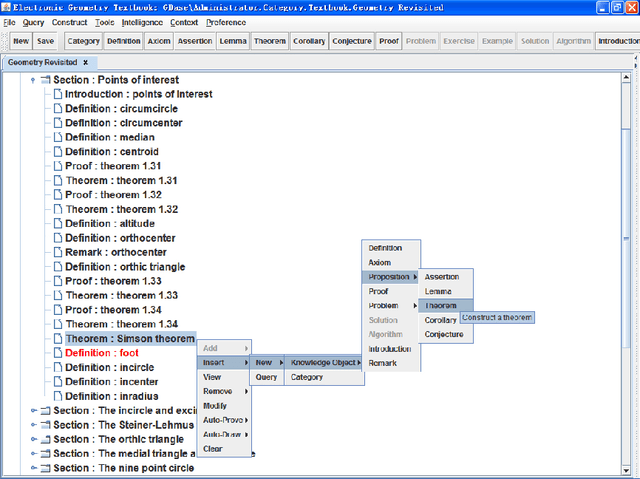Close the Geometry Revisited tab
Screen dimensions: 640x479
tap(85, 62)
